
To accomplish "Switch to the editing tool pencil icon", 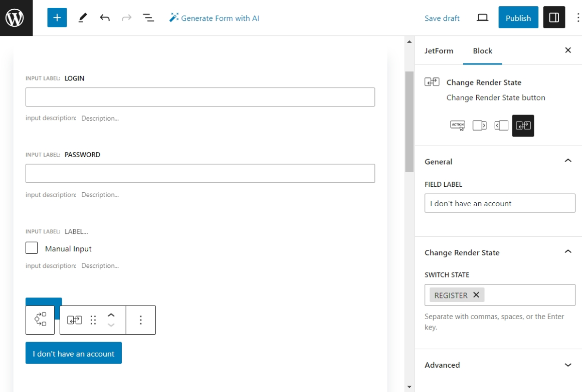I will click(x=82, y=17).
